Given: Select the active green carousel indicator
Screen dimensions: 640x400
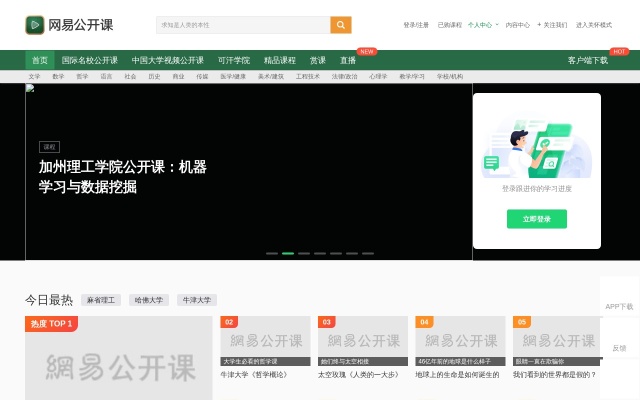Looking at the screenshot, I should pyautogui.click(x=288, y=253).
